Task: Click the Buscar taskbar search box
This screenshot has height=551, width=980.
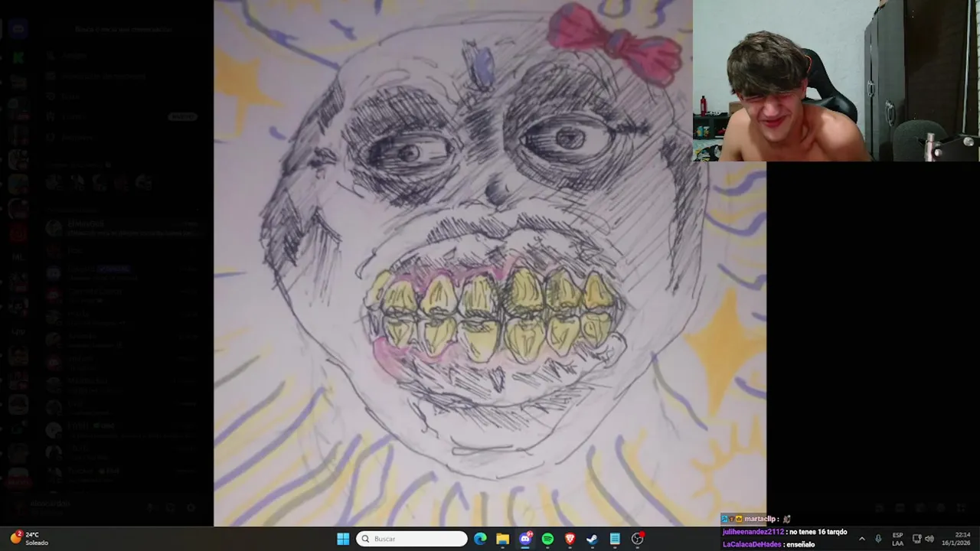Action: pos(413,539)
